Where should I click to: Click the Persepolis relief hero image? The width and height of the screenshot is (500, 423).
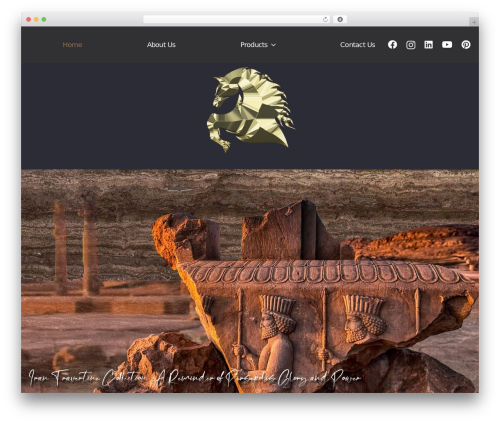(250, 281)
